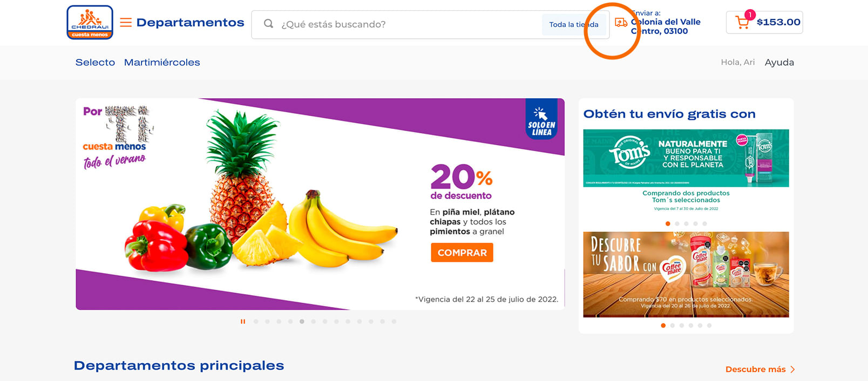Open the Toda la tienda search filter
This screenshot has height=381, width=868.
(574, 24)
